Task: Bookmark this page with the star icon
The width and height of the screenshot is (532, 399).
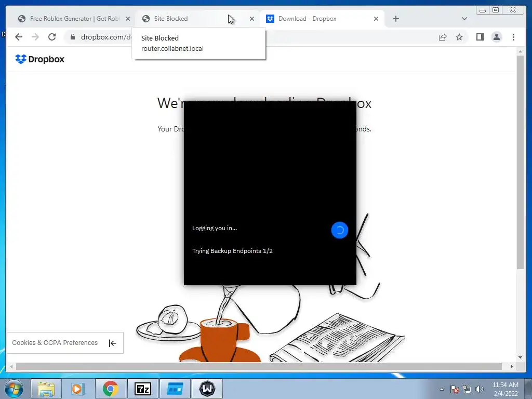Action: tap(459, 37)
